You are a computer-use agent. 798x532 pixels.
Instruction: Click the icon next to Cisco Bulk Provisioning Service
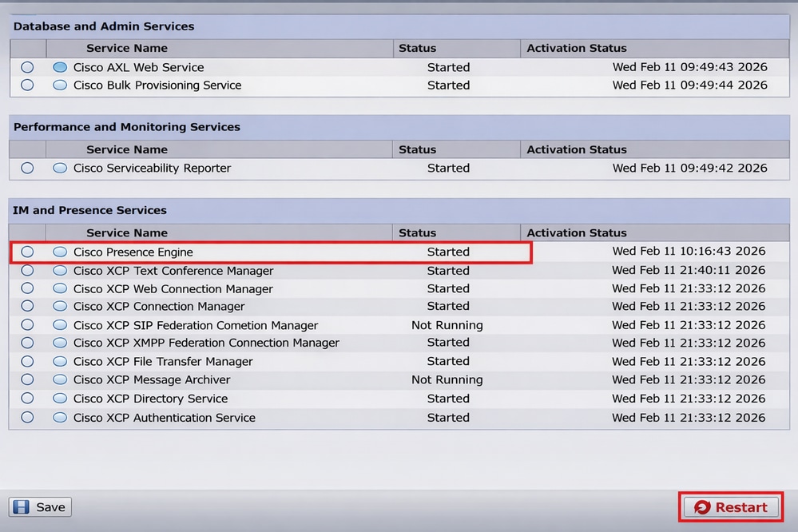60,85
